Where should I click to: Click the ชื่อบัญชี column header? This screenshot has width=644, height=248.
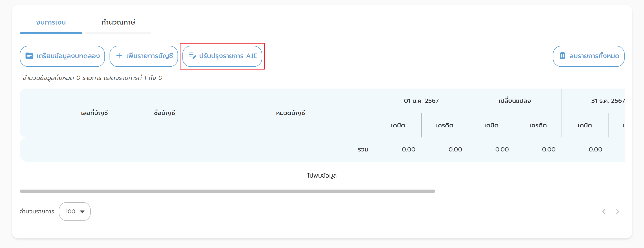pos(164,113)
